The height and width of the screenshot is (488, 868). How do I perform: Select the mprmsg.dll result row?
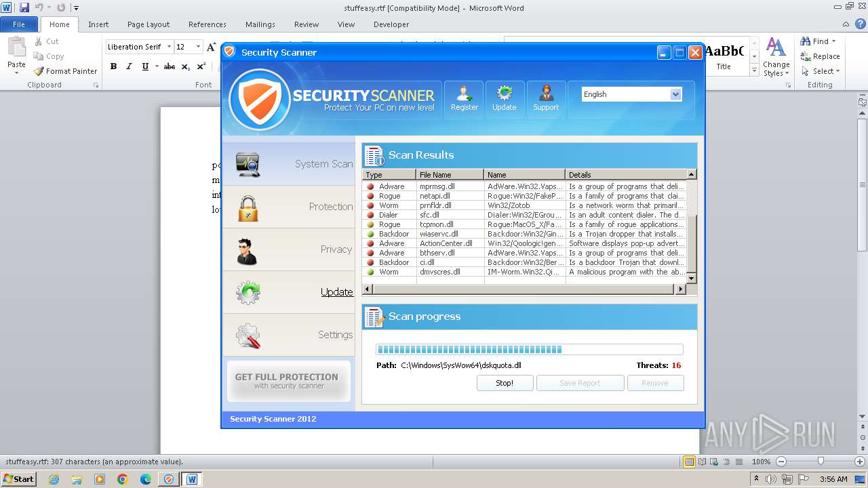tap(525, 186)
